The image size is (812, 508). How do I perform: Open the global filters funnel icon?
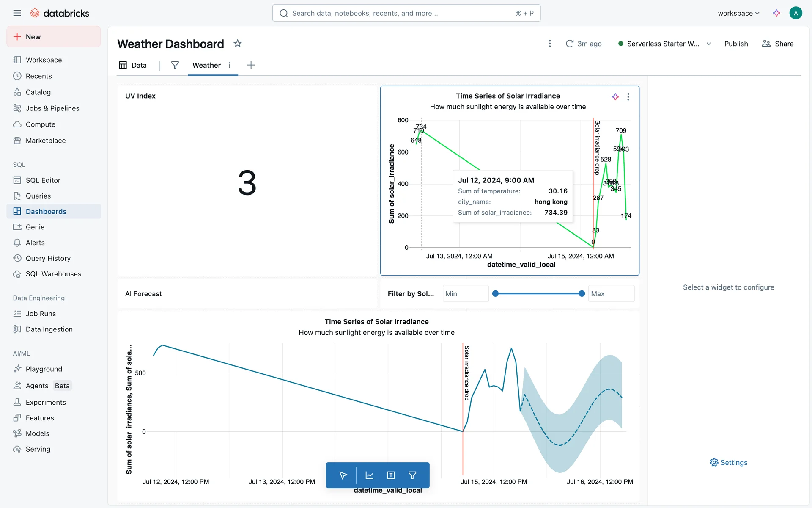(175, 65)
